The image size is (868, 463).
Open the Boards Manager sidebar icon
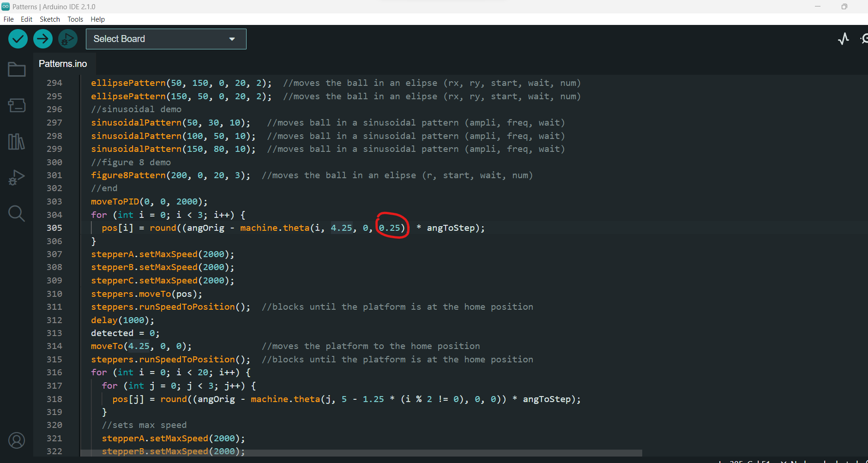(17, 105)
